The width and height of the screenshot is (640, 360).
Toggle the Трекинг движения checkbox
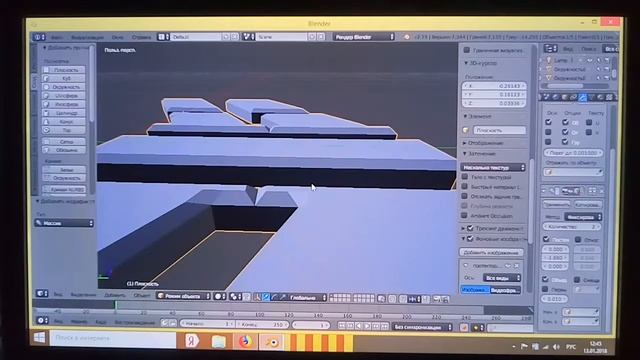470,228
